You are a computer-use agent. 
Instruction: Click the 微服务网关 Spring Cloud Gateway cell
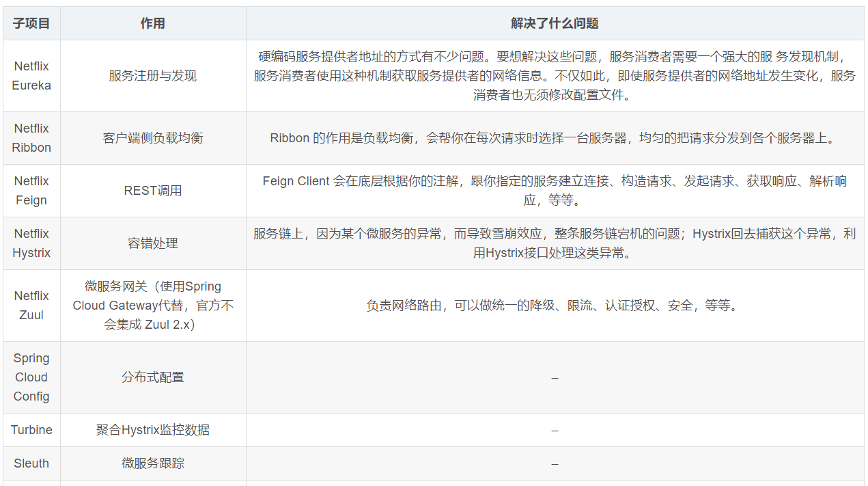[x=153, y=306]
